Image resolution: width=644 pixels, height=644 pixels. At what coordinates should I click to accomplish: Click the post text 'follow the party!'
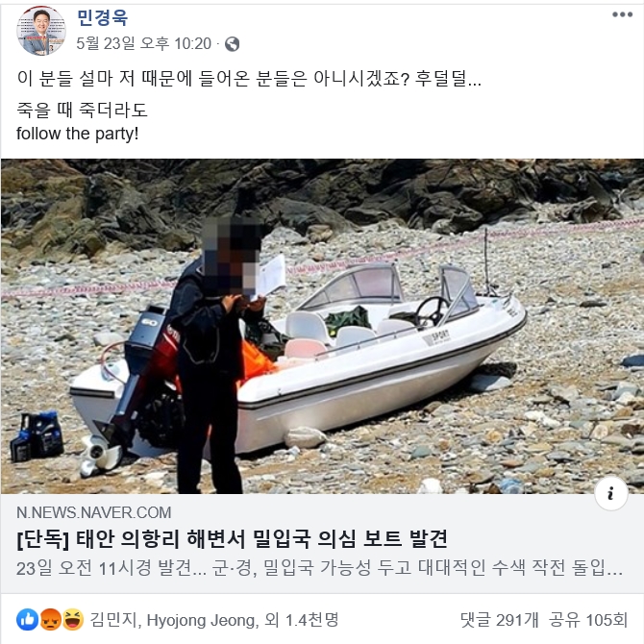77,134
